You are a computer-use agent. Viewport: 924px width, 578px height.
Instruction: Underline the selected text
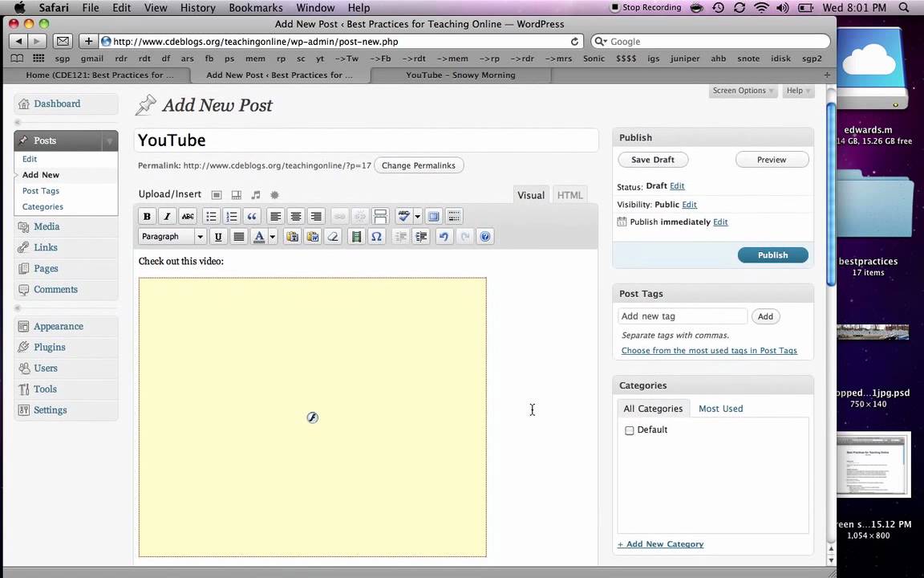pyautogui.click(x=218, y=237)
